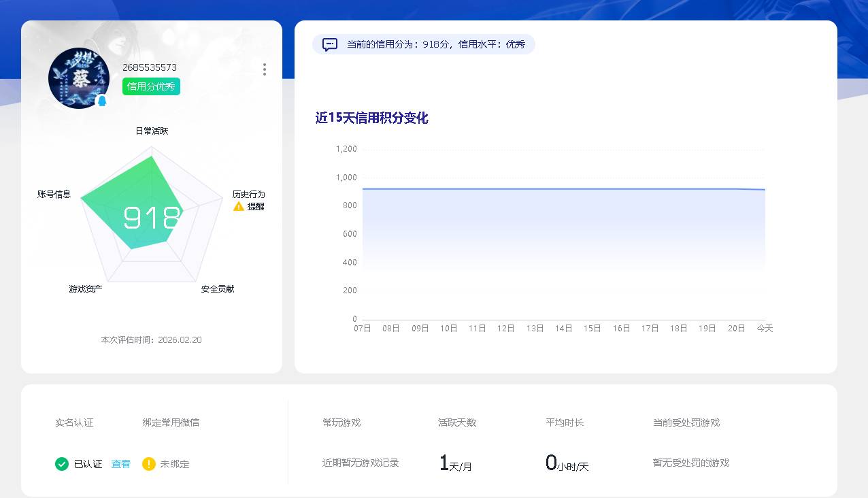Click the warning triangle next to 历史行为
The height and width of the screenshot is (498, 868).
pyautogui.click(x=237, y=206)
